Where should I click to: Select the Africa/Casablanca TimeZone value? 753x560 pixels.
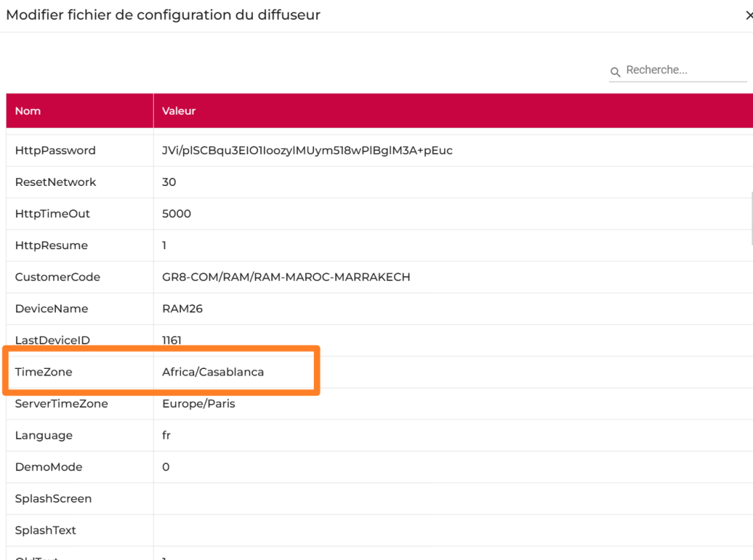(213, 372)
